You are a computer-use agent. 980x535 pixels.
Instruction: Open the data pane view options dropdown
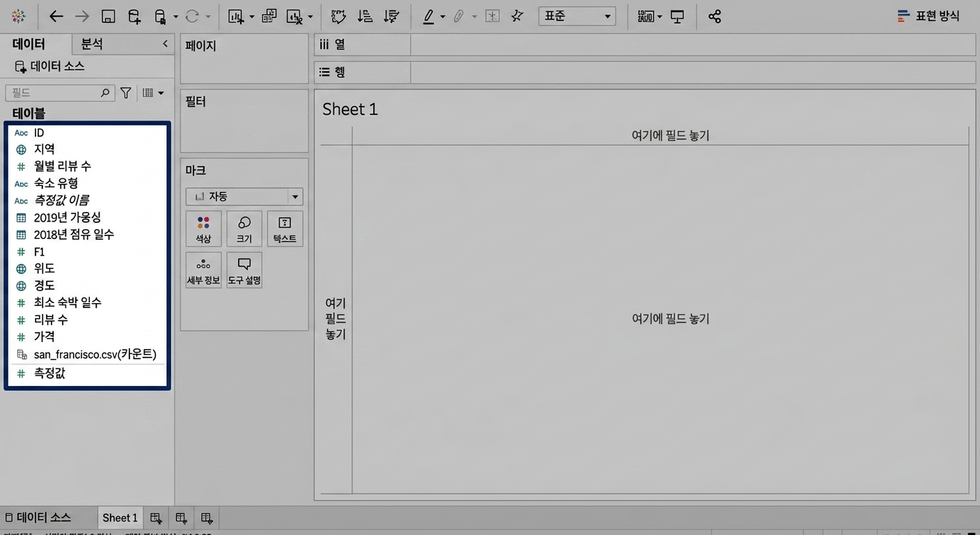point(153,93)
